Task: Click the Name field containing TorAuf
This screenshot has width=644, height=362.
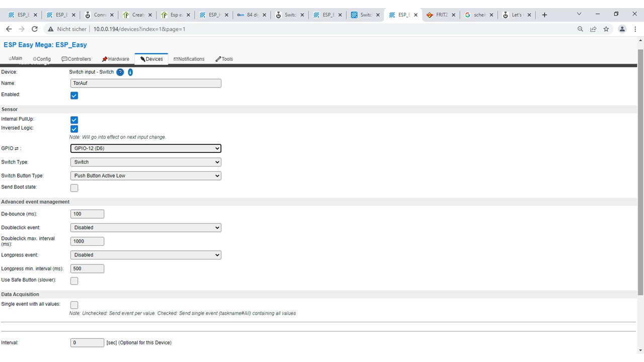Action: coord(146,83)
